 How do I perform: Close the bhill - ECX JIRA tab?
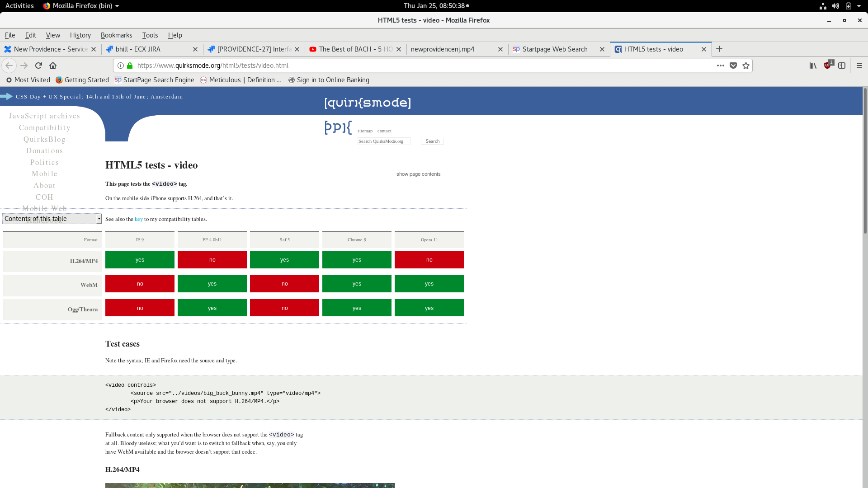click(195, 49)
